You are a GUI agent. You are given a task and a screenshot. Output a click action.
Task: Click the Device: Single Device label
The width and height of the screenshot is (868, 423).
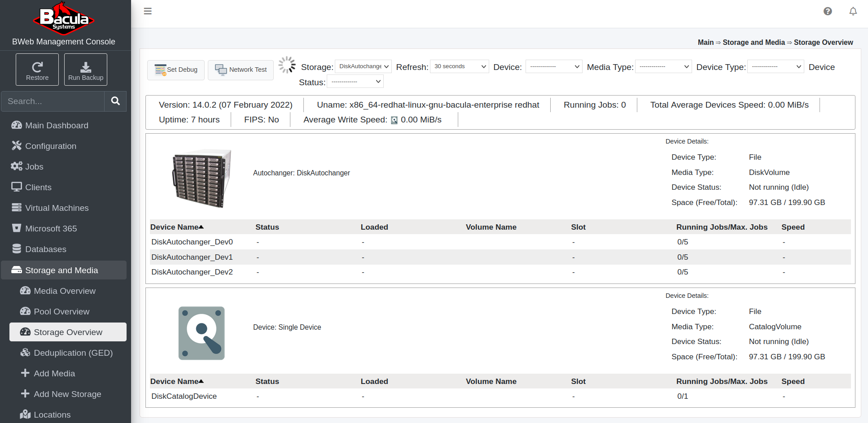click(287, 327)
